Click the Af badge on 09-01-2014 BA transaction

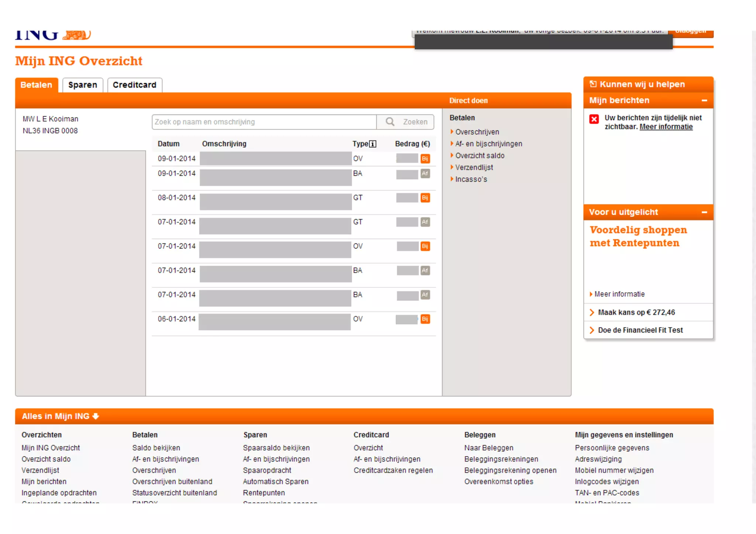click(425, 173)
